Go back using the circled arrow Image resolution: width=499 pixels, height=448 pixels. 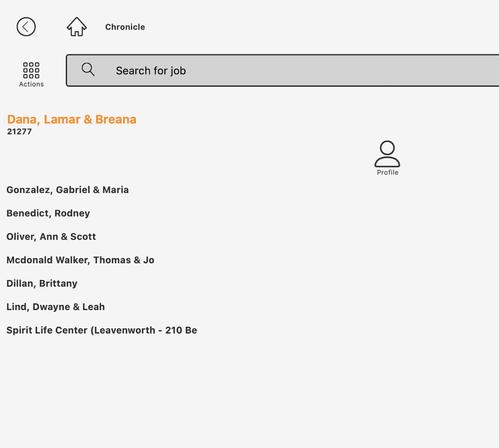[x=26, y=27]
